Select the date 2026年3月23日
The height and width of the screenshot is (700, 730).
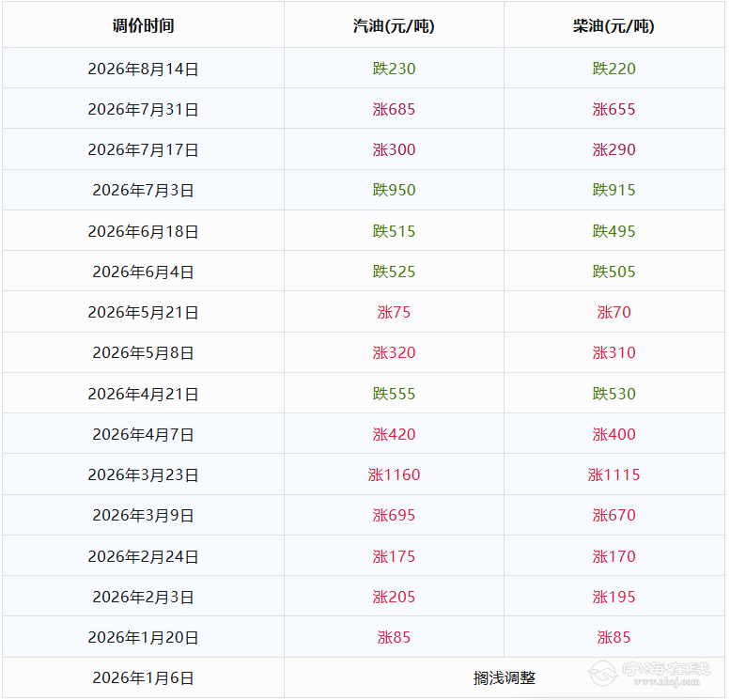tap(143, 475)
